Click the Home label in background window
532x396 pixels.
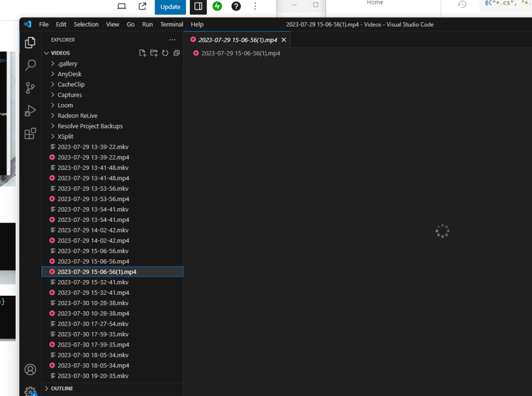(375, 3)
